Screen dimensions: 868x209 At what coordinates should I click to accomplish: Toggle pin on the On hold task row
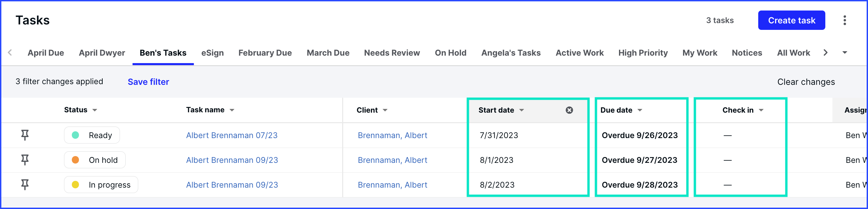coord(25,160)
